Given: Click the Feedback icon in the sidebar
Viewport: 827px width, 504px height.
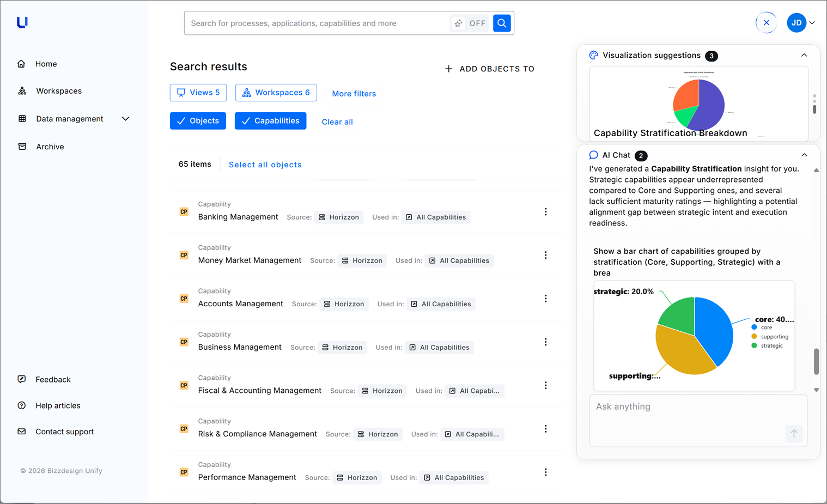Looking at the screenshot, I should tap(22, 379).
